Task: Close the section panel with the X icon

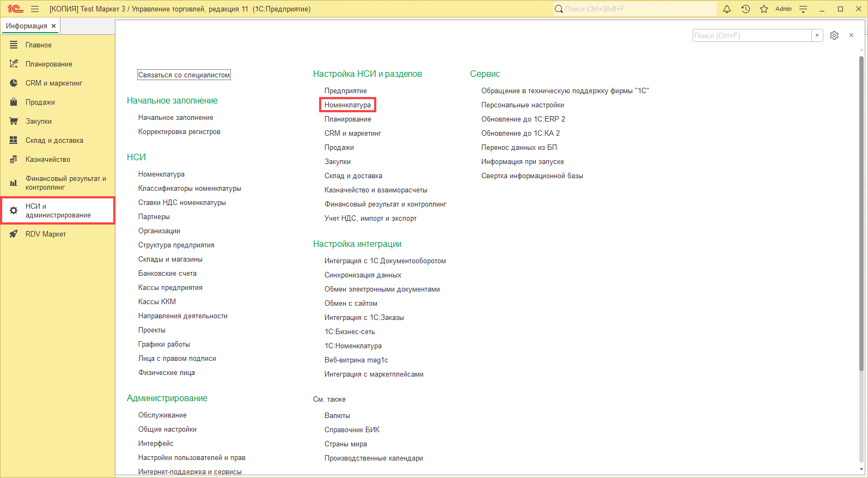Action: click(851, 35)
